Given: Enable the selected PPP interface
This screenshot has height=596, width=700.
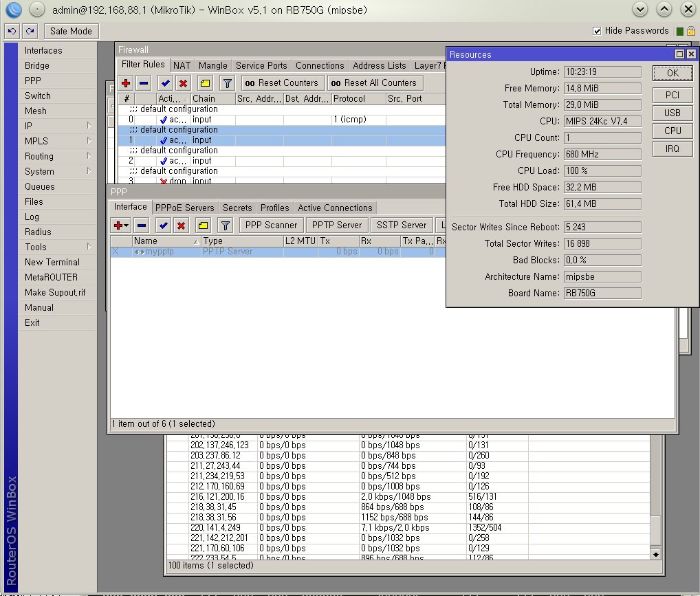Looking at the screenshot, I should (x=164, y=225).
